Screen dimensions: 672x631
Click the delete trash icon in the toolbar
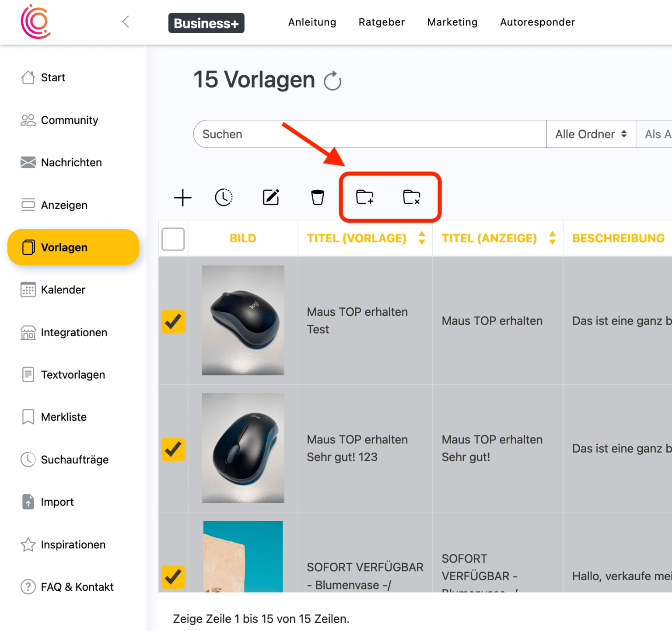[x=317, y=197]
